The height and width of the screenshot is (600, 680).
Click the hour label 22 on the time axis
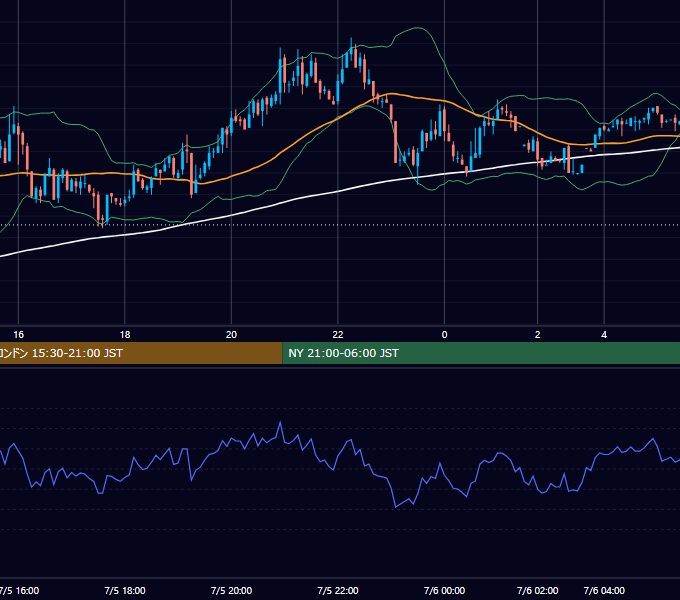click(338, 335)
